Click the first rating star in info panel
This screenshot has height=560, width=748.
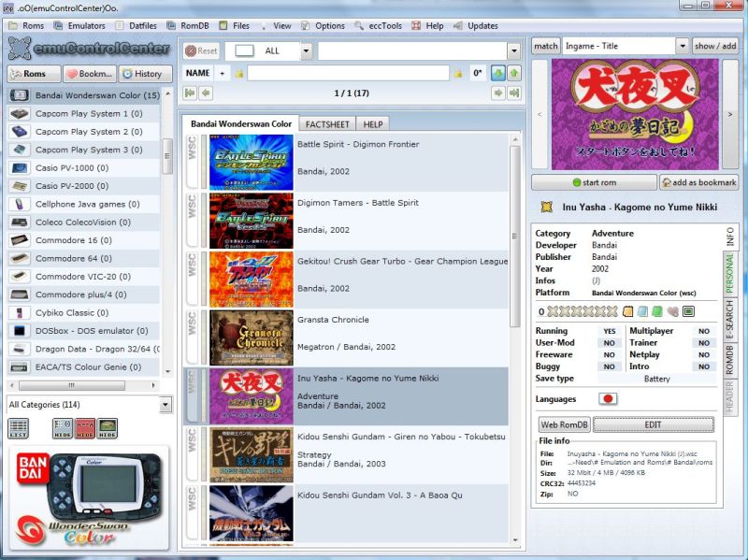(x=553, y=312)
